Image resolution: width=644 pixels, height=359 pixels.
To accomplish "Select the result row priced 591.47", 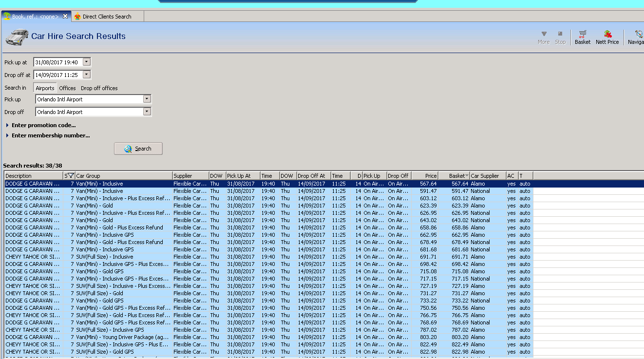I will (268, 191).
